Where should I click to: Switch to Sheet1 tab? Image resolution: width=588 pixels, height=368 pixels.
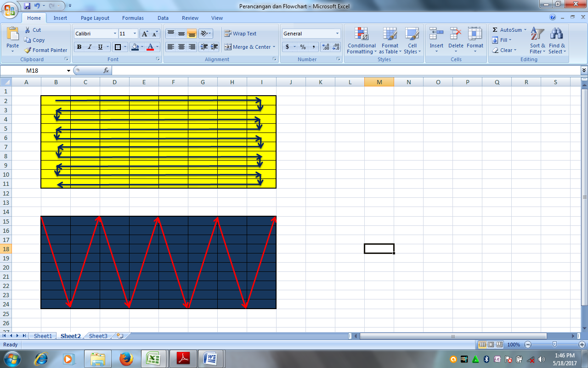pyautogui.click(x=43, y=336)
